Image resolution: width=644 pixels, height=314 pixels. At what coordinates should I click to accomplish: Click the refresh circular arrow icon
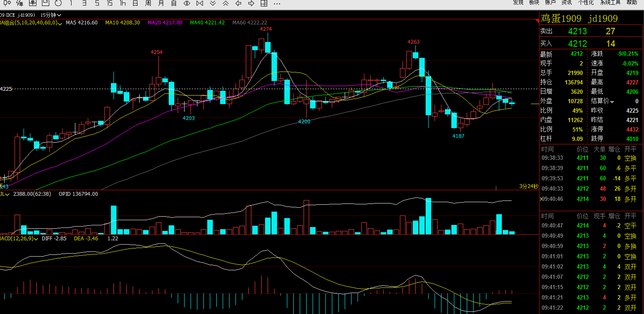coord(58,3)
